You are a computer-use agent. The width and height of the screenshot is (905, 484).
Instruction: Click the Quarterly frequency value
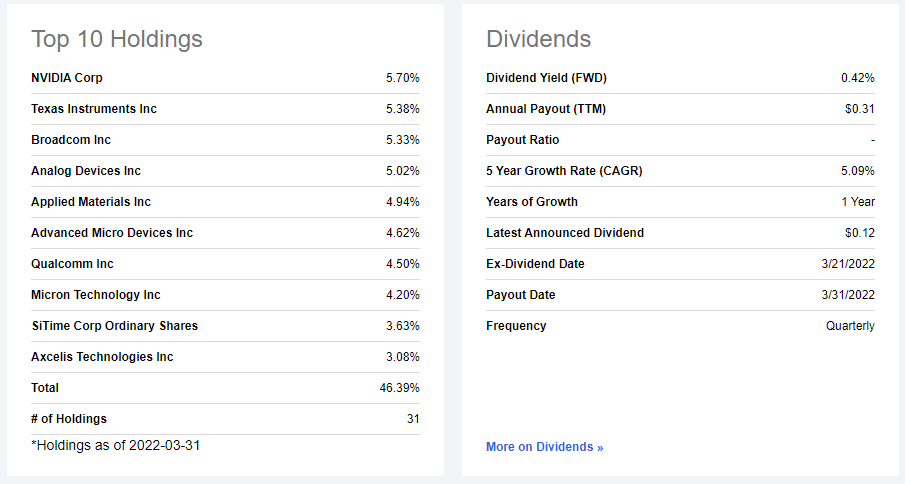850,325
